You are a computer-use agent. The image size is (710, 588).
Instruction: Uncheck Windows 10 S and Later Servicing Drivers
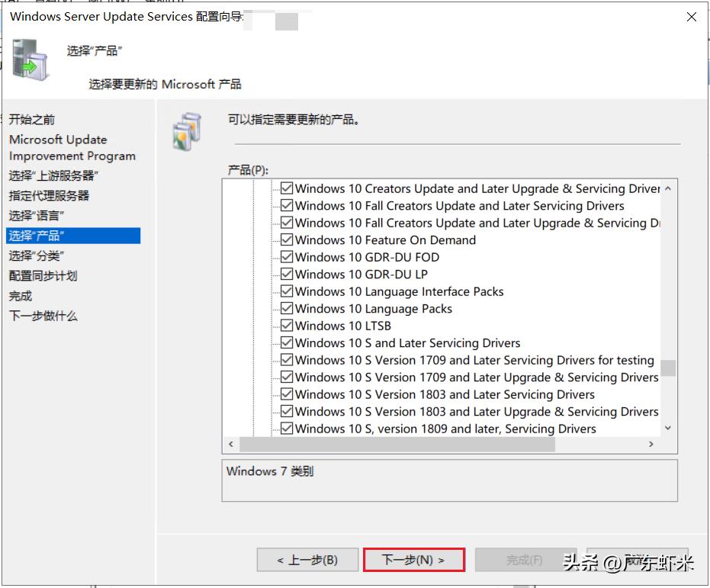click(x=287, y=342)
